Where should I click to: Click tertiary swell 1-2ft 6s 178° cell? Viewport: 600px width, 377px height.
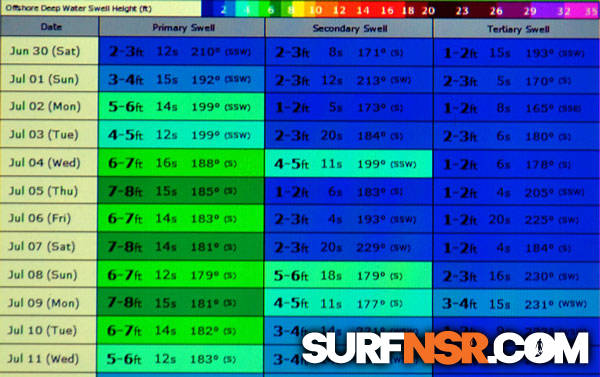coord(517,164)
